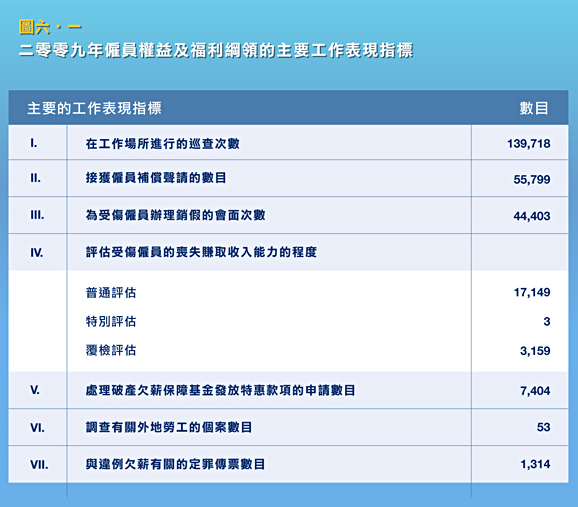Select the value 53
578x507 pixels.
(x=543, y=427)
